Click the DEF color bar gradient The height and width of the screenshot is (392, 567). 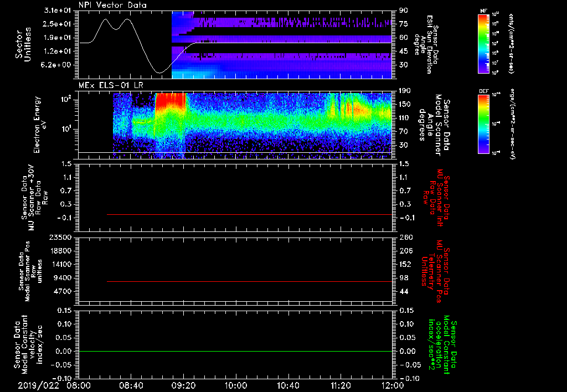tap(484, 124)
